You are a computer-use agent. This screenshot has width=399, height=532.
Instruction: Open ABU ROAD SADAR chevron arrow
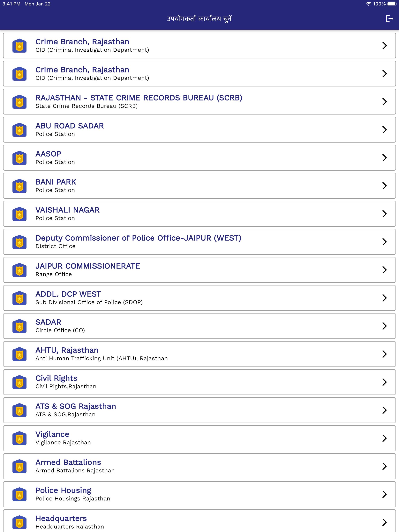pyautogui.click(x=385, y=130)
